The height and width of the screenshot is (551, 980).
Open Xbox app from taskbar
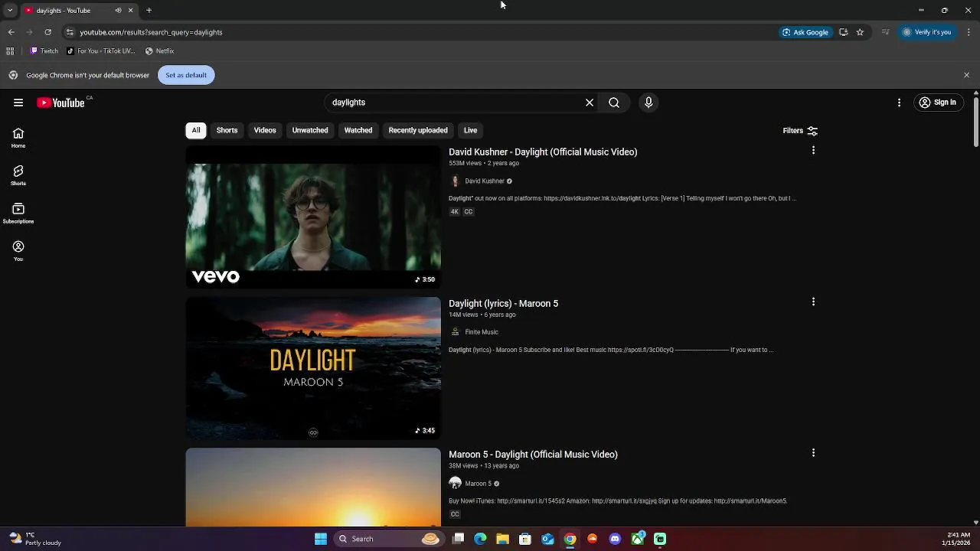pyautogui.click(x=638, y=539)
